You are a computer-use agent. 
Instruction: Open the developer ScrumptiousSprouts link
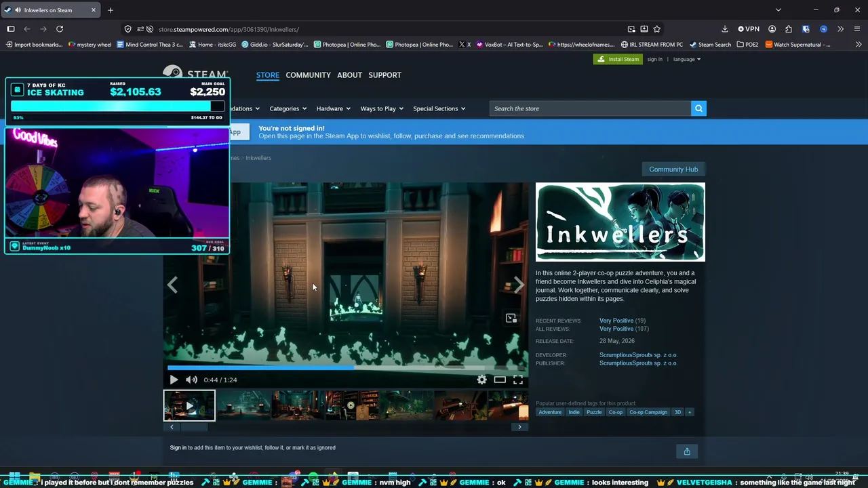tap(638, 355)
